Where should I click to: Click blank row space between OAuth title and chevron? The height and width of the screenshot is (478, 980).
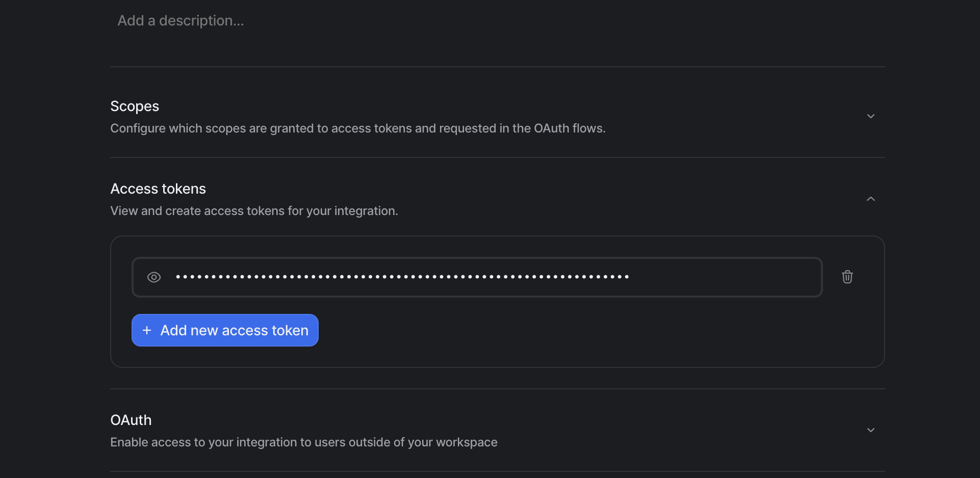coord(510,421)
